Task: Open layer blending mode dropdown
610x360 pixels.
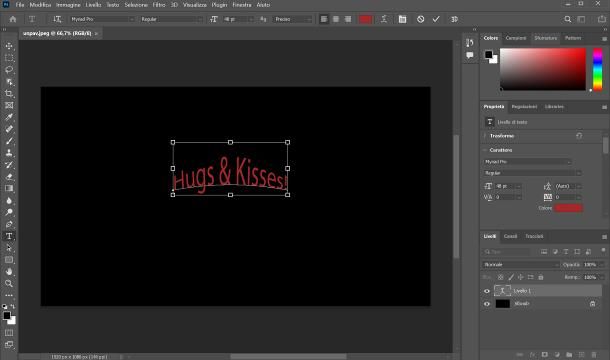Action: tap(521, 265)
